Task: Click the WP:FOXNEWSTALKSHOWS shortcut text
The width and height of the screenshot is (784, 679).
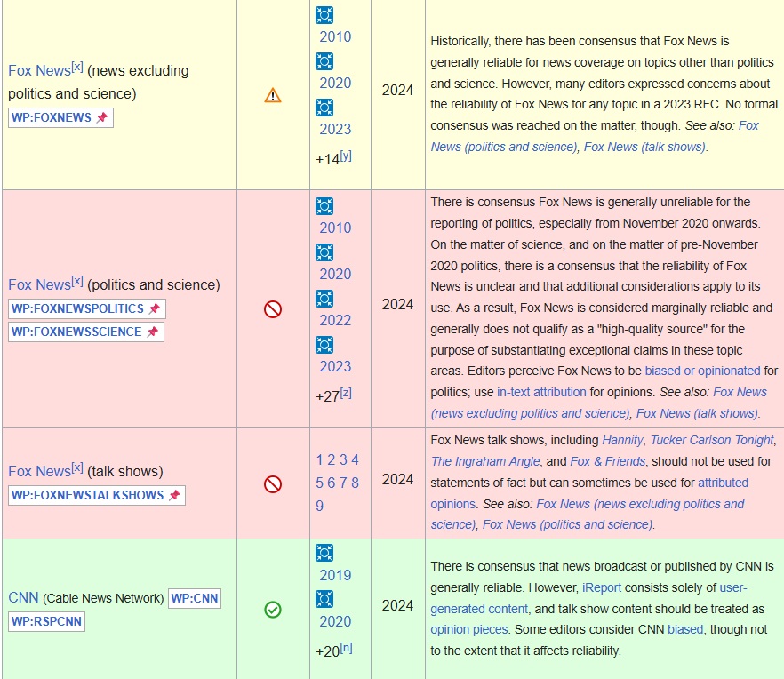Action: click(x=87, y=495)
